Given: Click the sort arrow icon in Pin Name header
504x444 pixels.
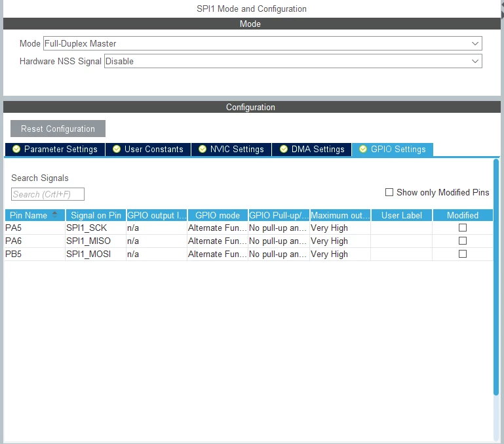Looking at the screenshot, I should 54,214.
